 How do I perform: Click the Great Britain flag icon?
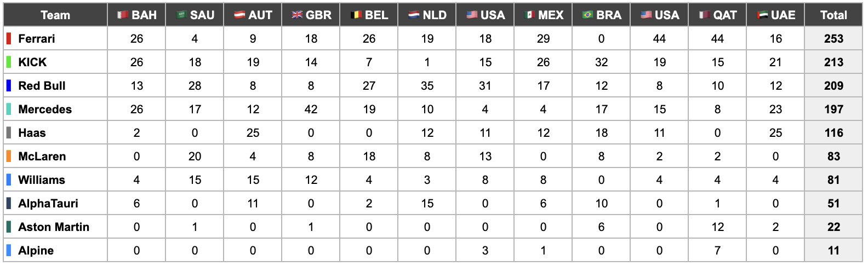[297, 15]
